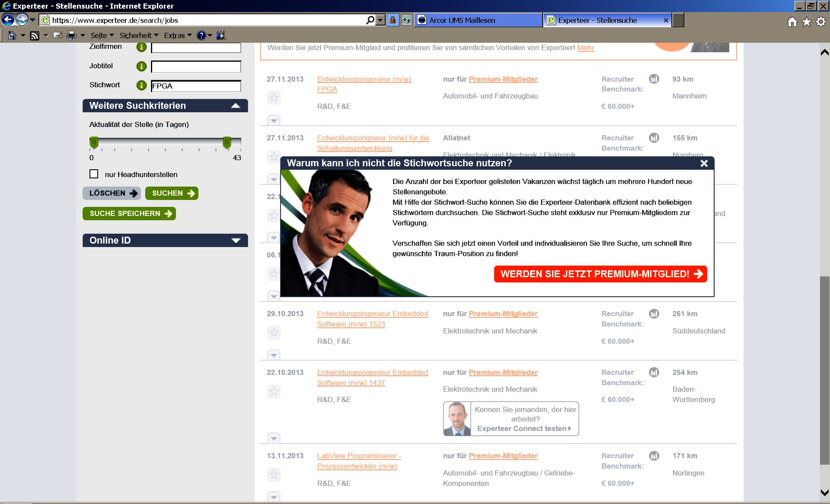Click the LÖSCHEN button
This screenshot has width=830, height=504.
pyautogui.click(x=112, y=193)
